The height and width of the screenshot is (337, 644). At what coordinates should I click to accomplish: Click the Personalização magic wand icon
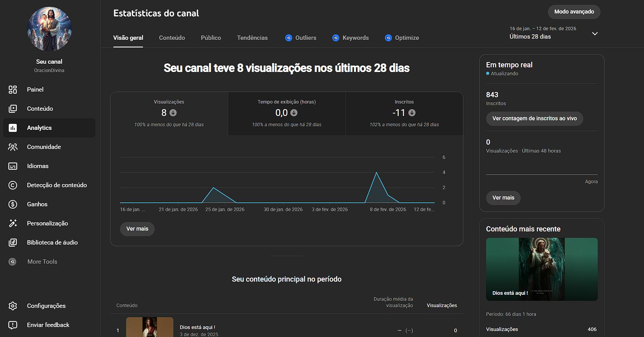[13, 223]
